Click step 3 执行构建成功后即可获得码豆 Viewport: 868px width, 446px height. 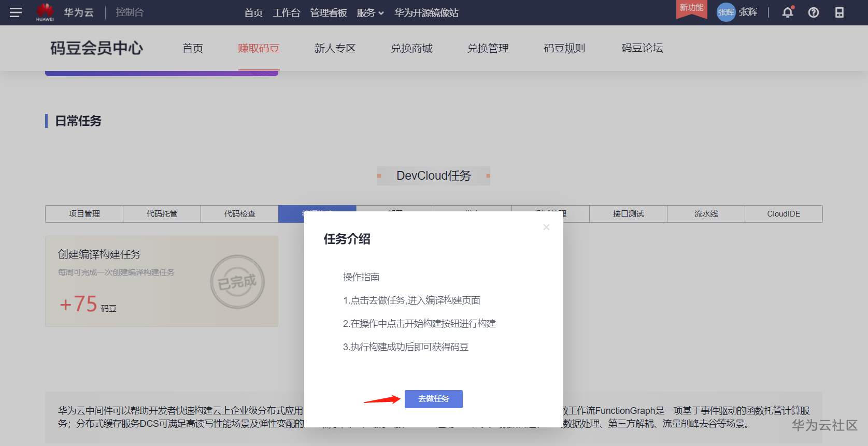(x=406, y=347)
